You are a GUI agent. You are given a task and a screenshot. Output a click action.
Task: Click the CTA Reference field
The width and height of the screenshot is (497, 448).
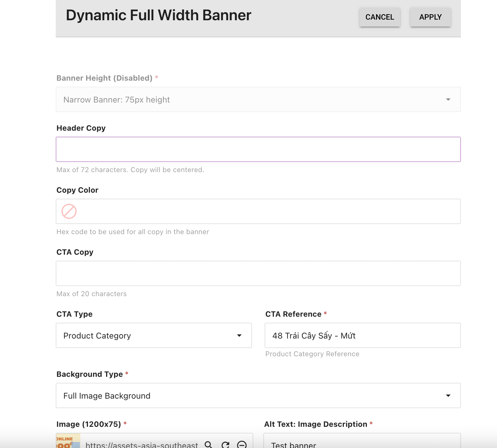362,335
